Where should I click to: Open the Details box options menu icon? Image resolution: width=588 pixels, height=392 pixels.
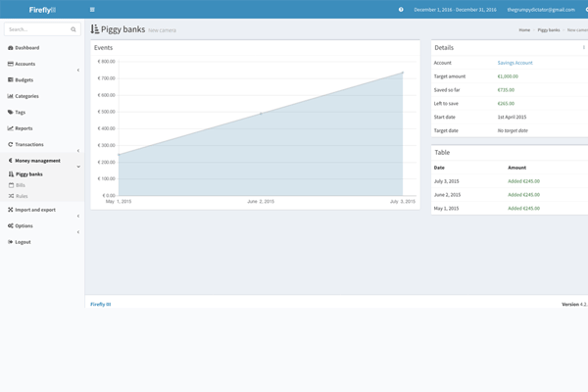pyautogui.click(x=583, y=47)
